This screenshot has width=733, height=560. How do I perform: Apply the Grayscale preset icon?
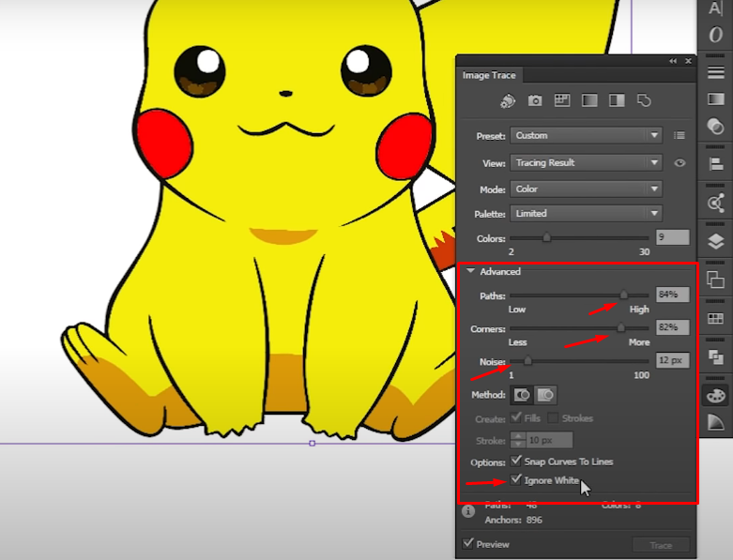click(589, 100)
